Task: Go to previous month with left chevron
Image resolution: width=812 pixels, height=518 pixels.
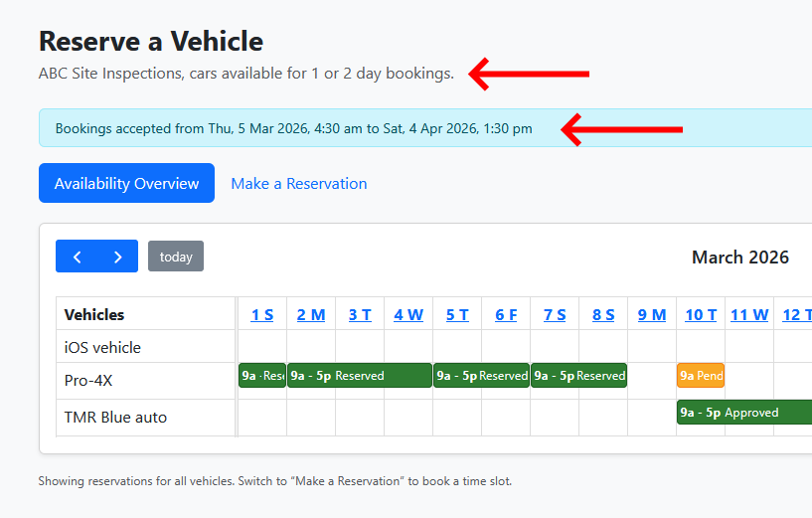Action: point(77,257)
